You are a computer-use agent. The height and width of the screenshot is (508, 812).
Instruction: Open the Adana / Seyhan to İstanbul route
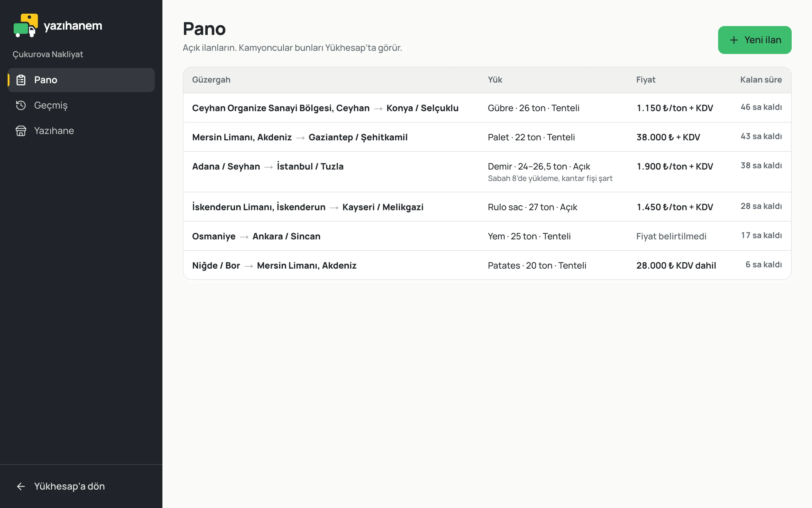(487, 172)
